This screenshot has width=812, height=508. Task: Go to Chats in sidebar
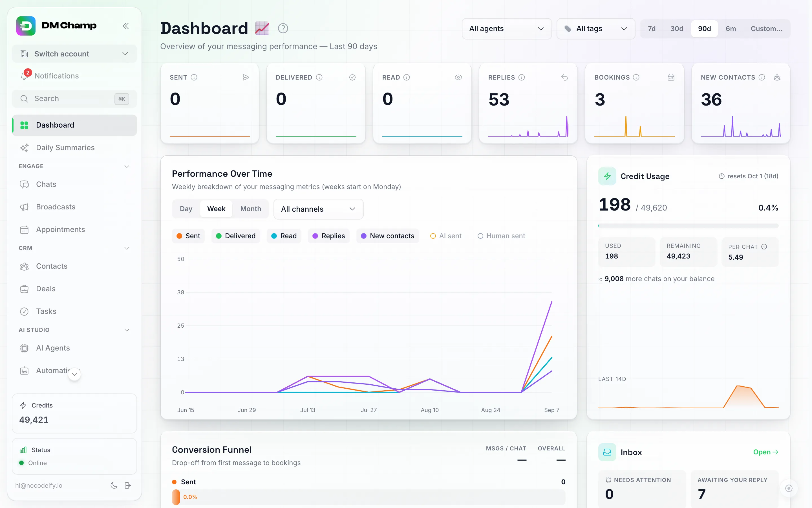[74, 184]
